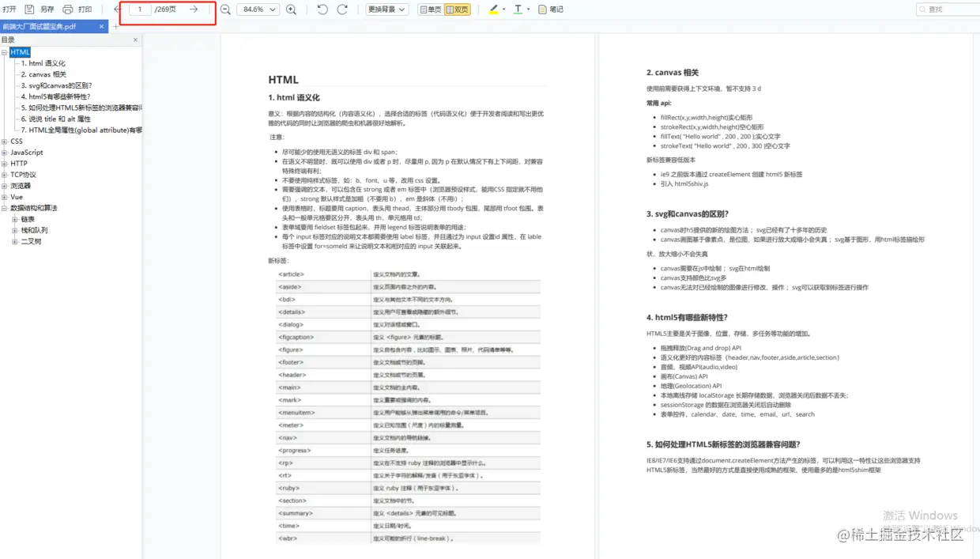The height and width of the screenshot is (559, 980).
Task: Select 数据结构和算法 in the outline tree
Action: pyautogui.click(x=34, y=208)
